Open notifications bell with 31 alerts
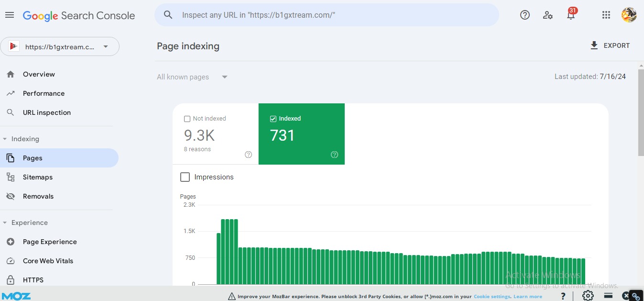This screenshot has height=301, width=644. (x=571, y=15)
